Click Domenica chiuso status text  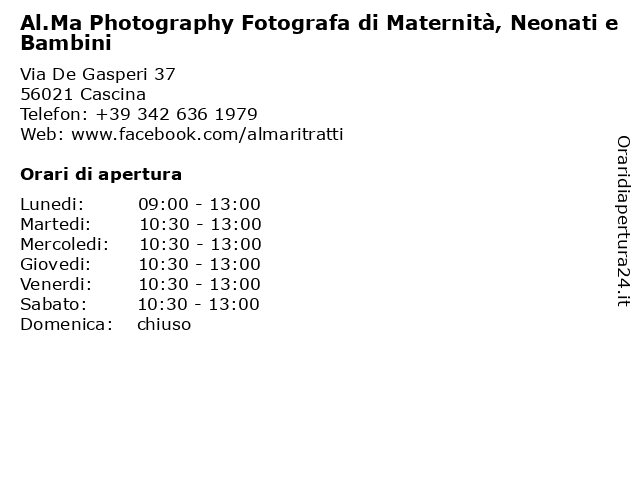(x=164, y=324)
